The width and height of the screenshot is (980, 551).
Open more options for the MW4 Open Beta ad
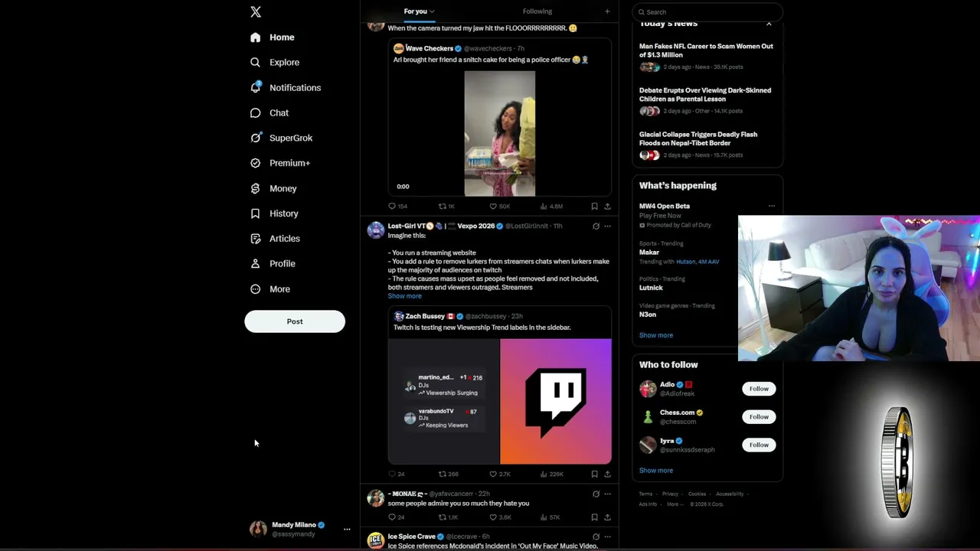[772, 206]
